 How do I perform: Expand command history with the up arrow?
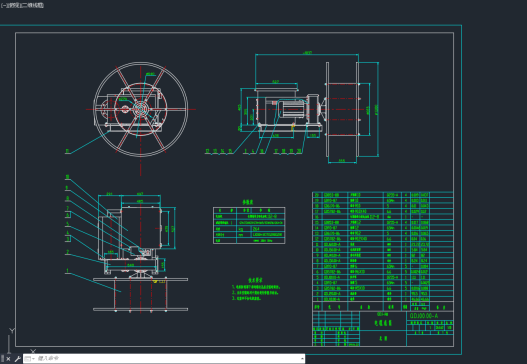click(x=302, y=359)
